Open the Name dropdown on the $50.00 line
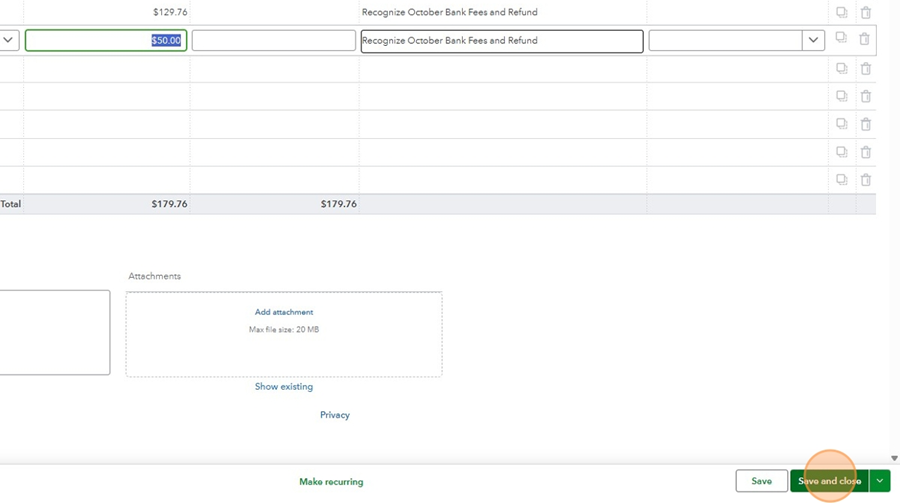Screen dimensions: 900x503 point(813,41)
